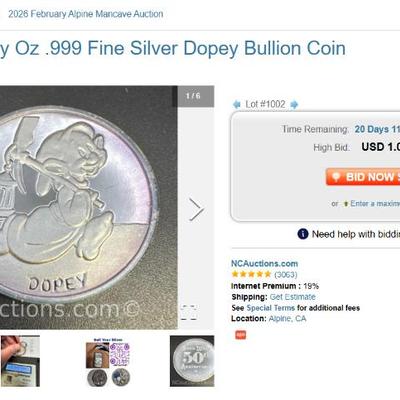Click the seller star rating reviews
Screen dimensions: 400x400
tap(264, 274)
